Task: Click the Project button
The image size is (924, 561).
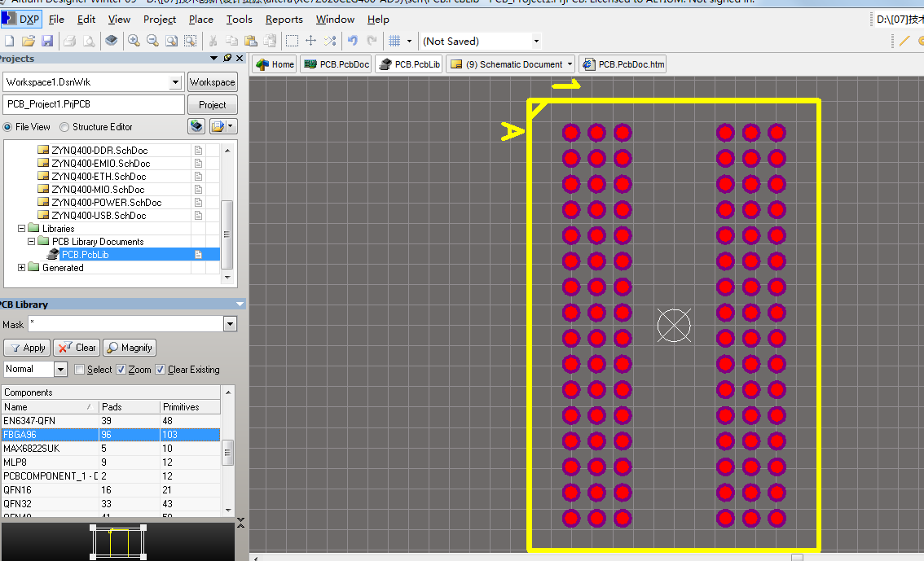Action: [x=212, y=105]
